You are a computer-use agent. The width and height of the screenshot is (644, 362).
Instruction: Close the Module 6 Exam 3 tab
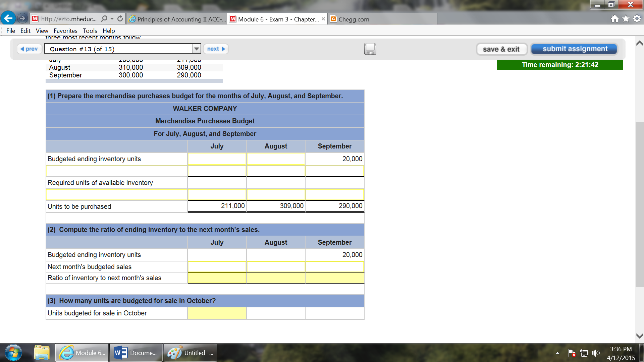[x=323, y=19]
